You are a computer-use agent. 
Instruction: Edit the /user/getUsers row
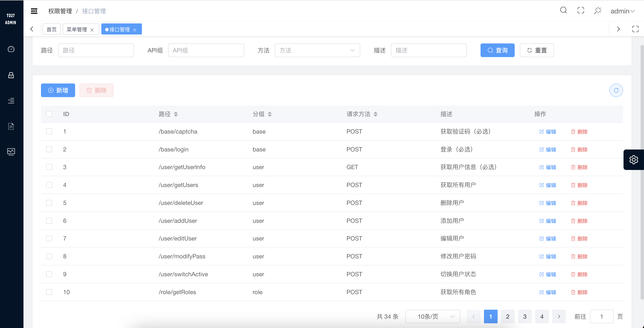click(548, 185)
